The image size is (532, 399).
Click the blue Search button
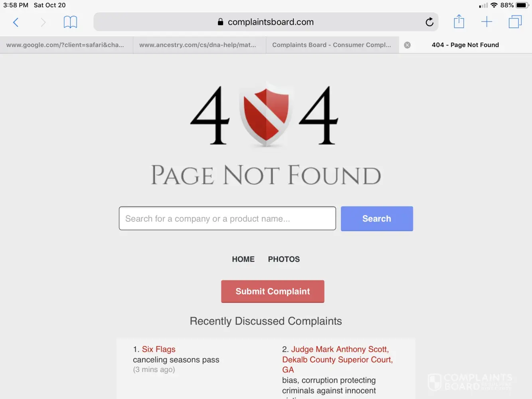377,219
